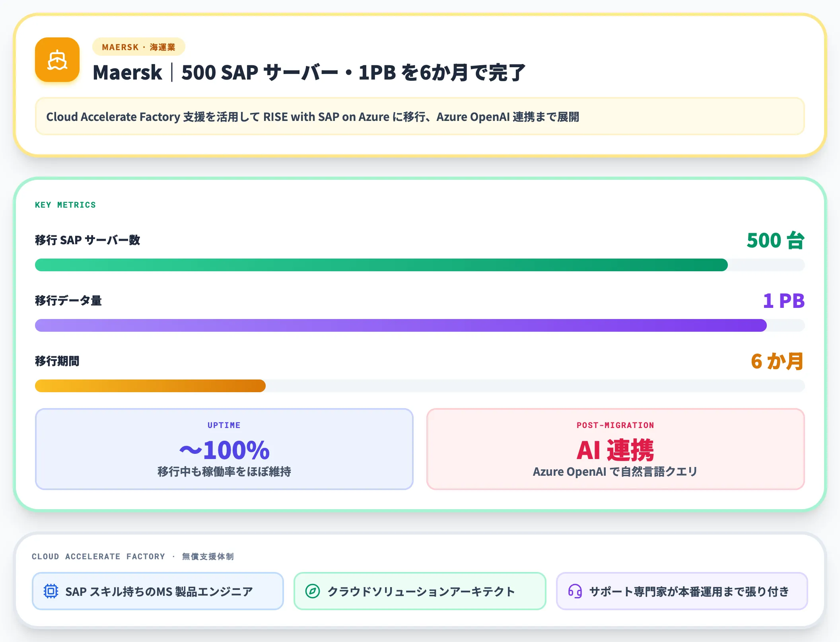Click the 移行データ量 label
840x642 pixels.
point(68,301)
